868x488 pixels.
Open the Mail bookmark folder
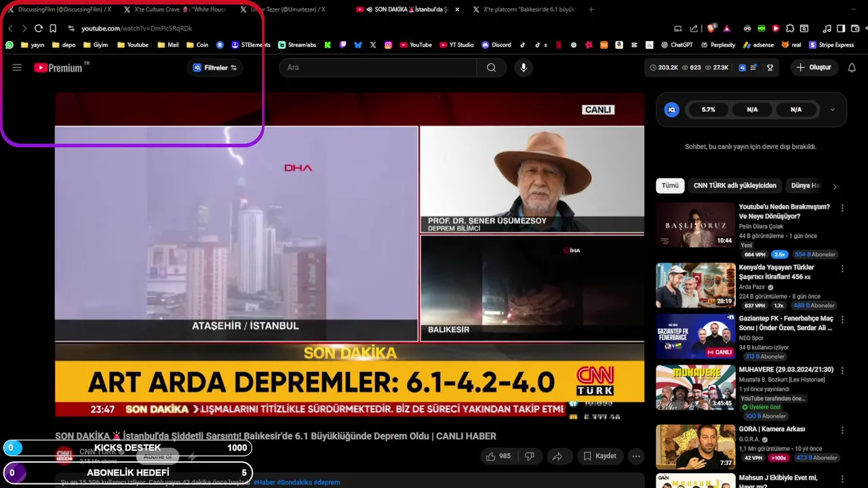point(167,45)
